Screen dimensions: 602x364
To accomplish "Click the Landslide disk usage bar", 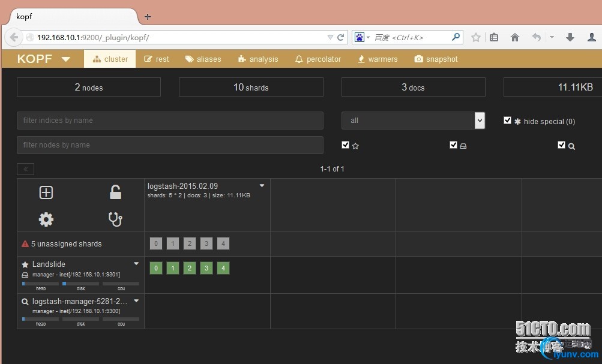I will [80, 284].
